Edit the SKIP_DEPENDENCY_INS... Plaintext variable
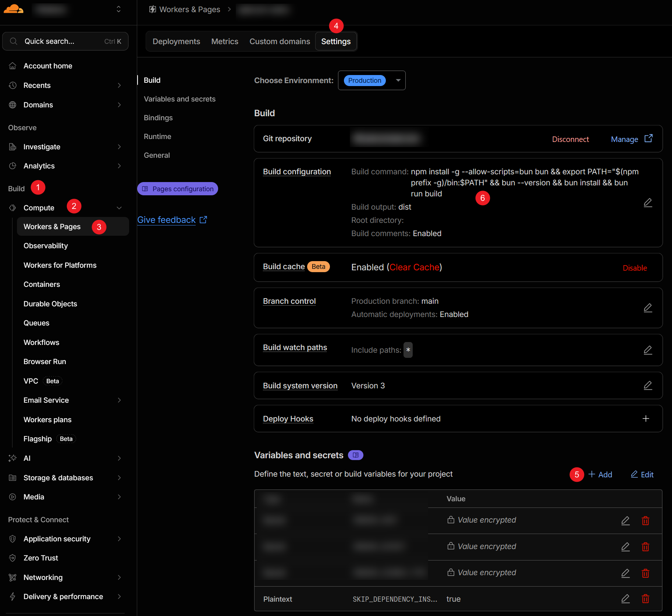This screenshot has width=672, height=616. [625, 599]
